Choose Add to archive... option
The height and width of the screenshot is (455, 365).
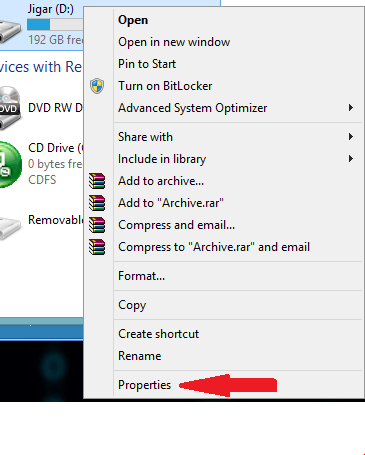pos(238,181)
